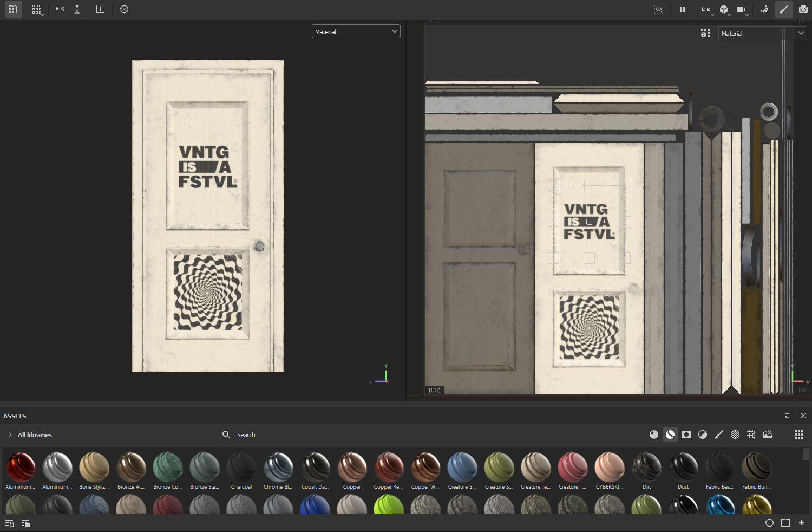Image resolution: width=812 pixels, height=532 pixels.
Task: Open the 3D viewport Material channel dropdown
Action: point(356,31)
